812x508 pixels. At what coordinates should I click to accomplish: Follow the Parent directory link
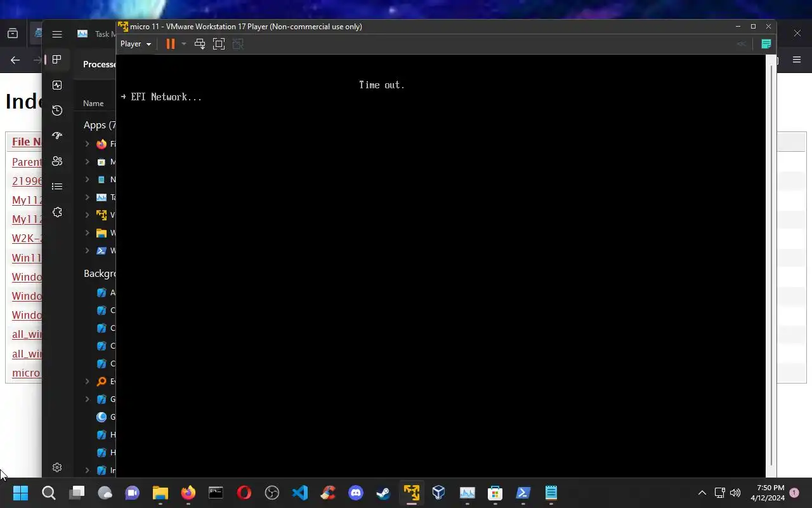27,162
